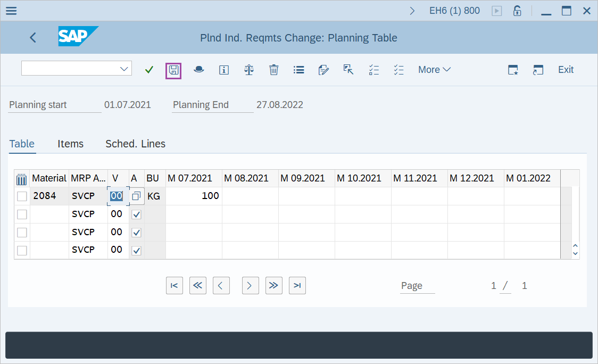This screenshot has width=598, height=364.
Task: Click the balance scale icon
Action: click(248, 70)
